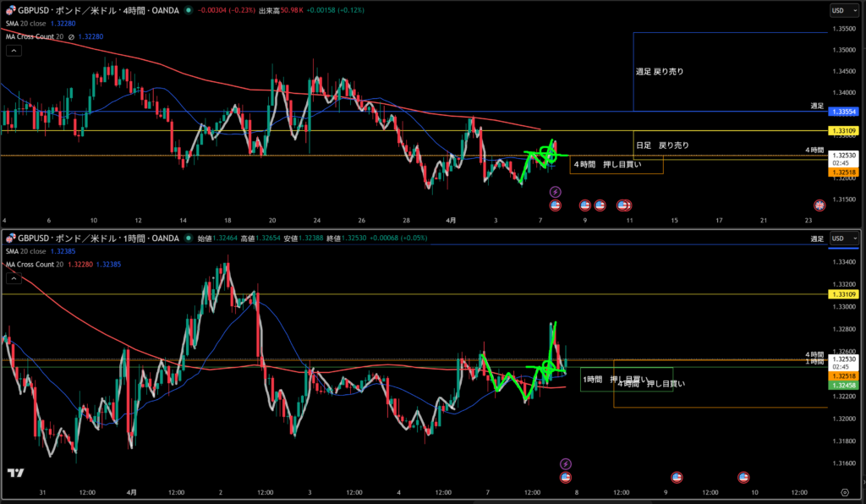Click the orange 1.32518 price label on upper chart
This screenshot has height=504, width=866.
point(844,172)
